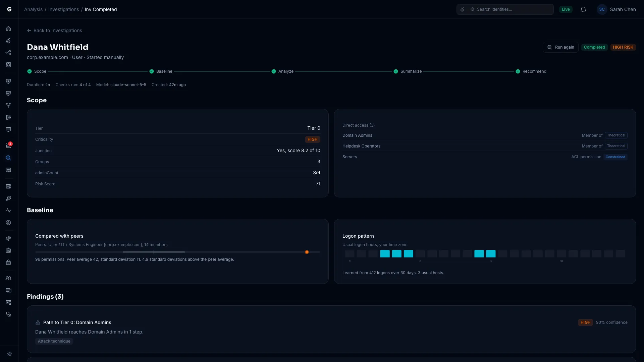Click the first highlighted logon hour cell
Screen dimensions: 644x362
click(x=385, y=254)
